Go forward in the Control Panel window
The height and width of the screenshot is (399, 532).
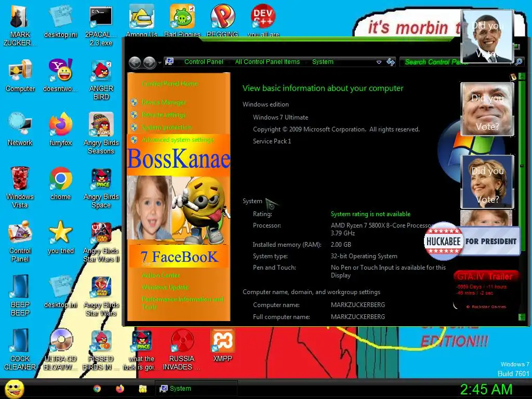click(x=149, y=62)
